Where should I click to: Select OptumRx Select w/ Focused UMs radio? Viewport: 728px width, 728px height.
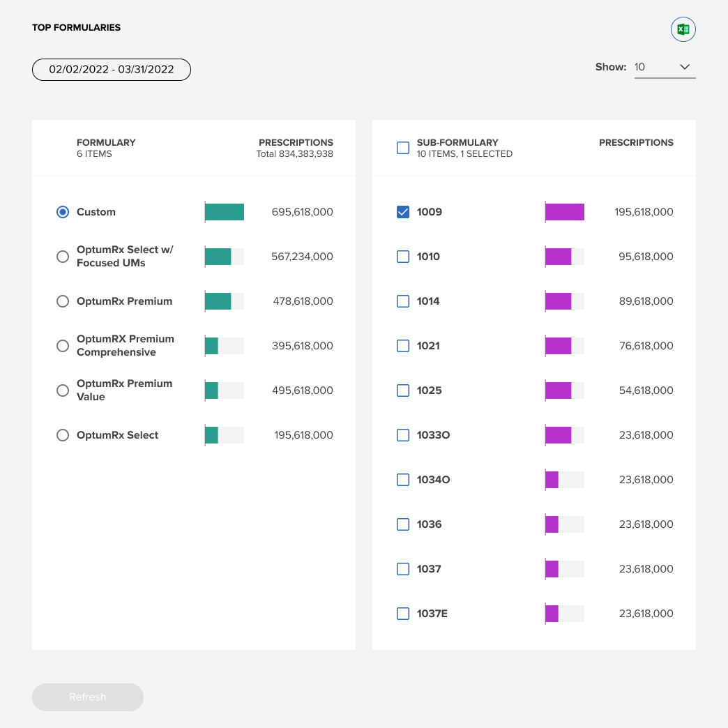tap(63, 257)
